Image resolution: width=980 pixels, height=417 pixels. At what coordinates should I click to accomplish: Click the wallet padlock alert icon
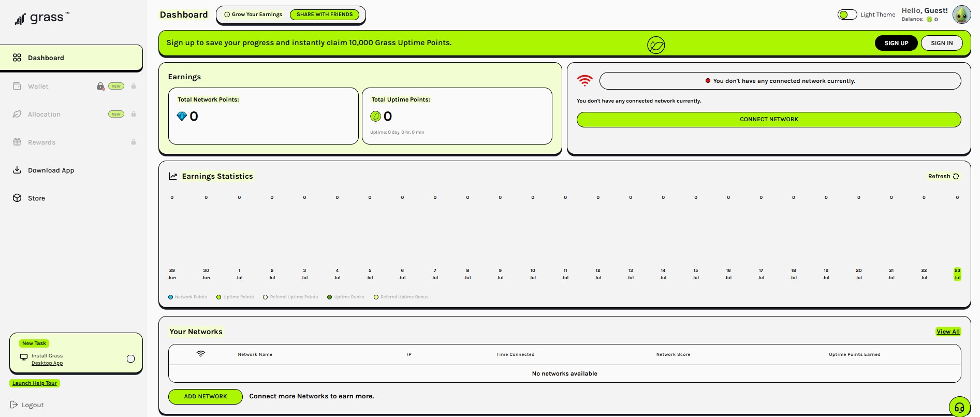click(x=100, y=87)
